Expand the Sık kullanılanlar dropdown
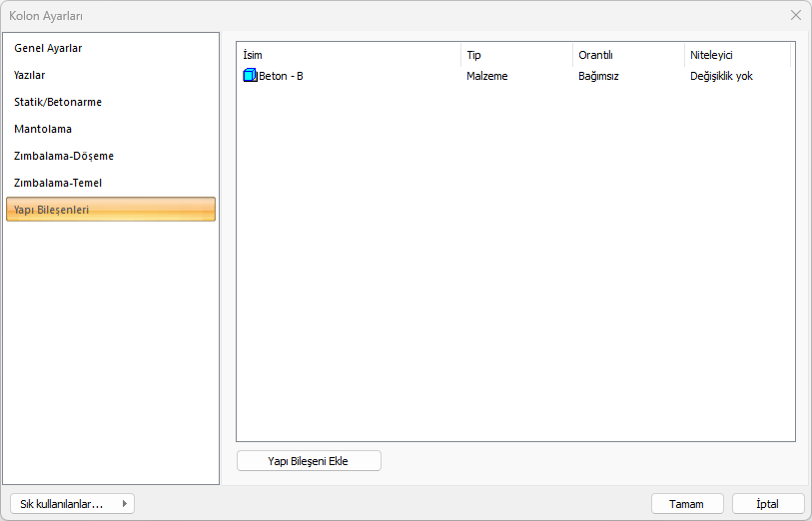Viewport: 812px width, 521px height. pos(72,504)
